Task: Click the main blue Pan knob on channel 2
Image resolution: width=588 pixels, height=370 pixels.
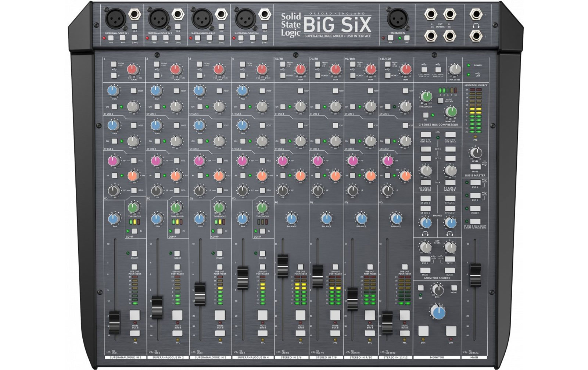Action: point(157,219)
